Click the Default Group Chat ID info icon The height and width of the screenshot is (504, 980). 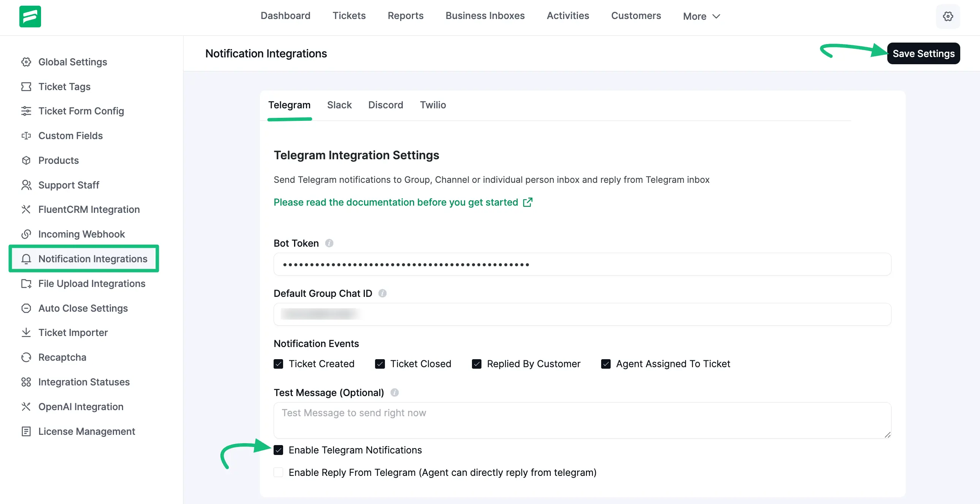pyautogui.click(x=382, y=293)
